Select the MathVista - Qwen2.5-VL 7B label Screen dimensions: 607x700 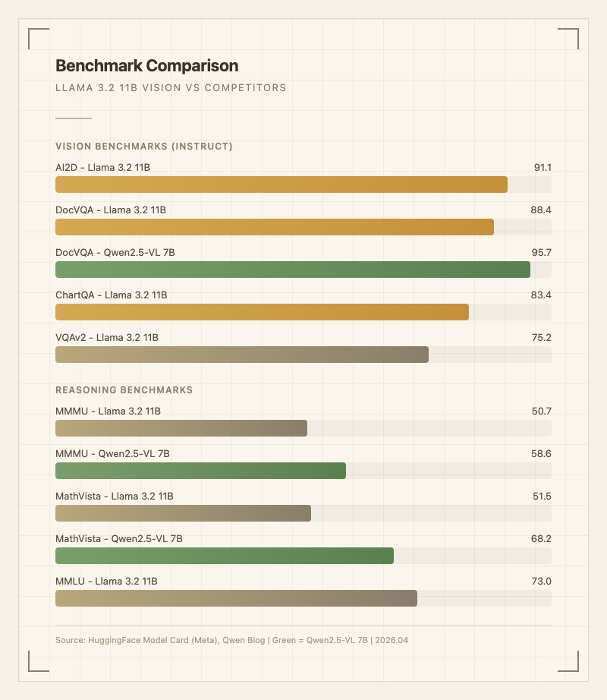pyautogui.click(x=119, y=539)
